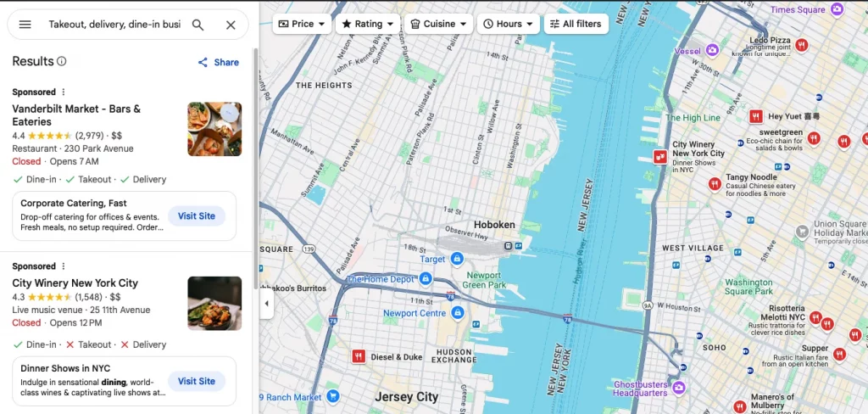This screenshot has height=414, width=868.
Task: Select Times Square attraction pin
Action: click(x=837, y=8)
